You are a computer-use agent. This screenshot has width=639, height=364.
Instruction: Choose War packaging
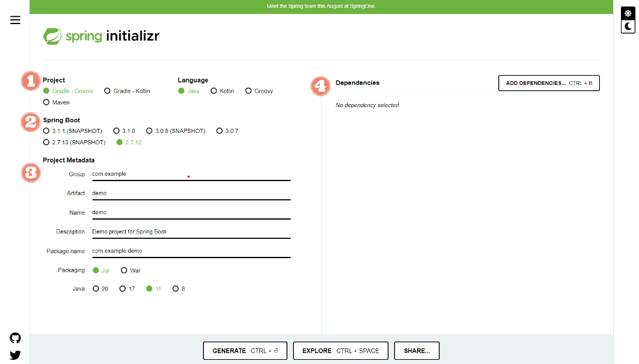(x=131, y=270)
